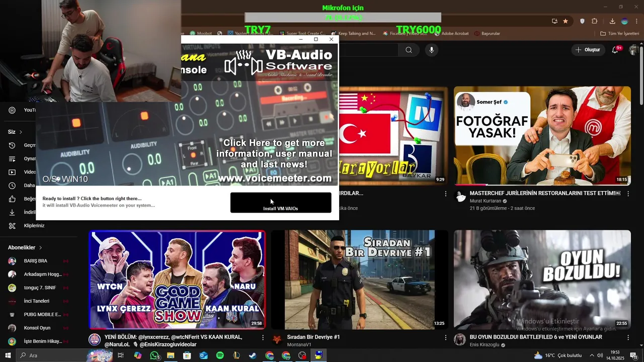Open the Başvurular bookmark
Viewport: 644px width, 362px height.
487,34
